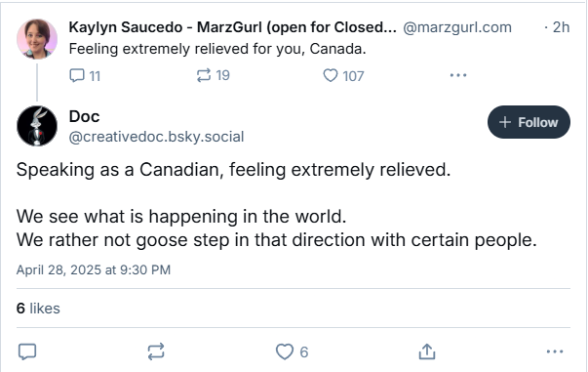The image size is (588, 372).
Task: Like Doc's post with the heart icon
Action: coord(293,351)
